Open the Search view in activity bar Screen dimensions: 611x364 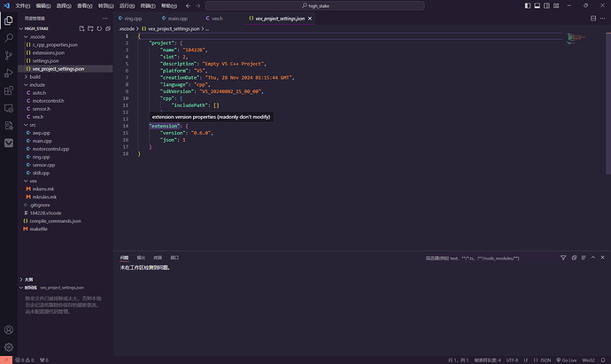[9, 38]
